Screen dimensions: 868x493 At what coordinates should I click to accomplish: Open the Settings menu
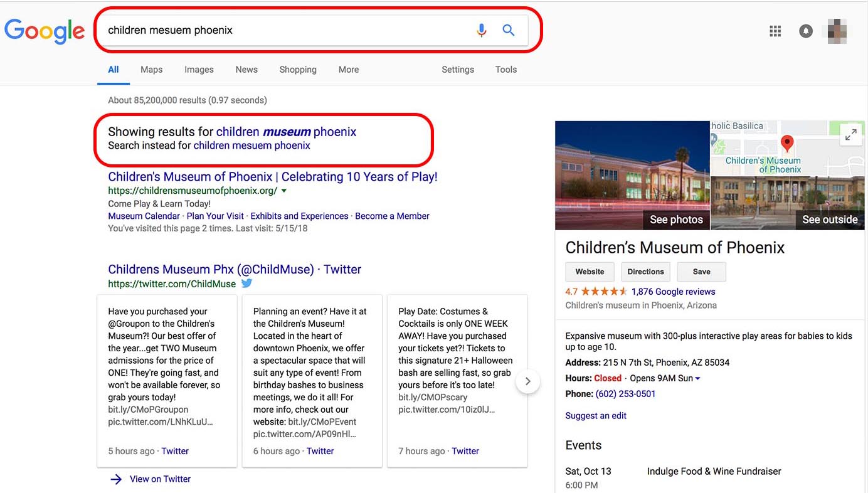pyautogui.click(x=458, y=70)
